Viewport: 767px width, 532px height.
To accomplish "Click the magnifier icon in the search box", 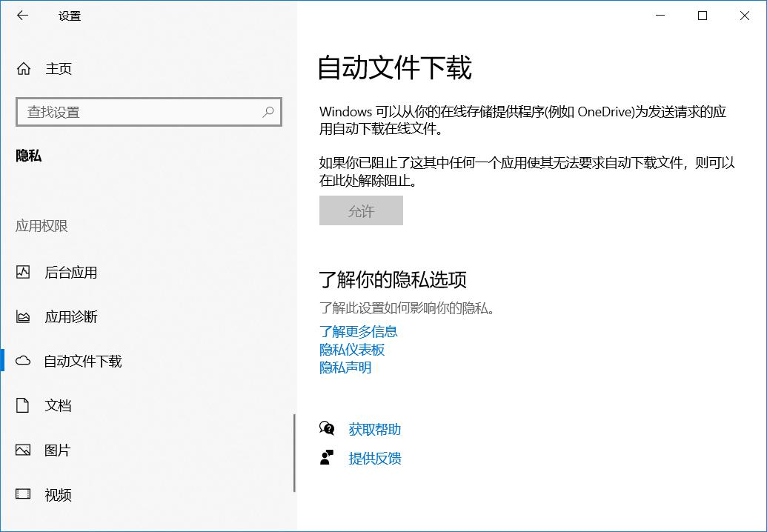I will click(x=268, y=111).
